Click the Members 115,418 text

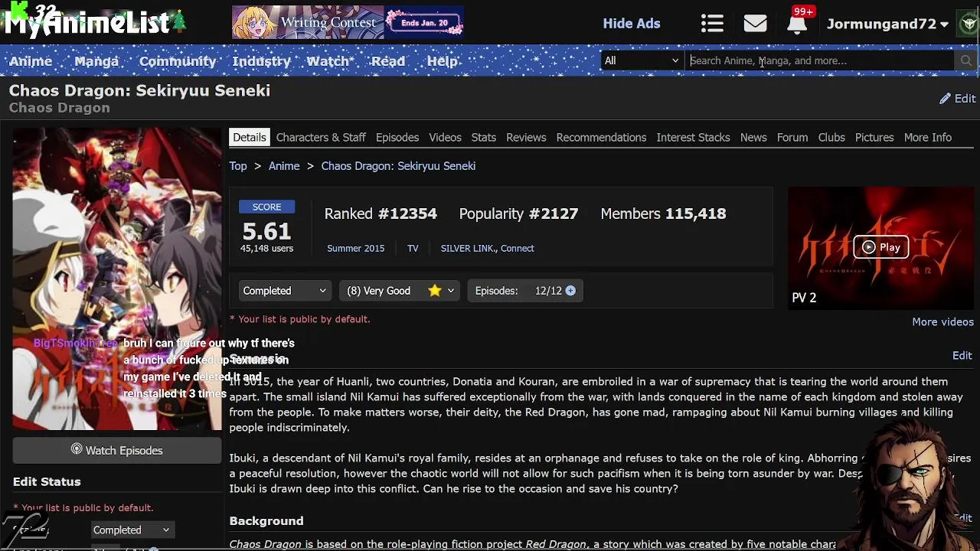(663, 214)
